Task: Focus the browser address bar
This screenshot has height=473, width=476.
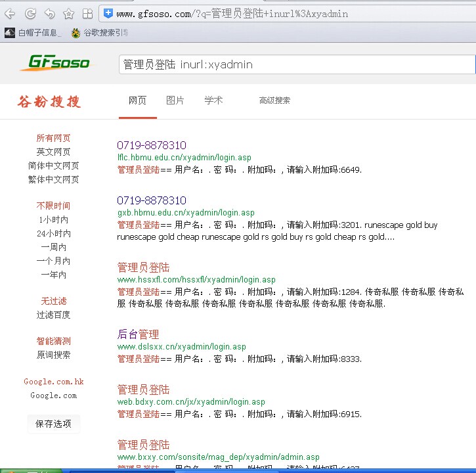Action: click(x=287, y=14)
